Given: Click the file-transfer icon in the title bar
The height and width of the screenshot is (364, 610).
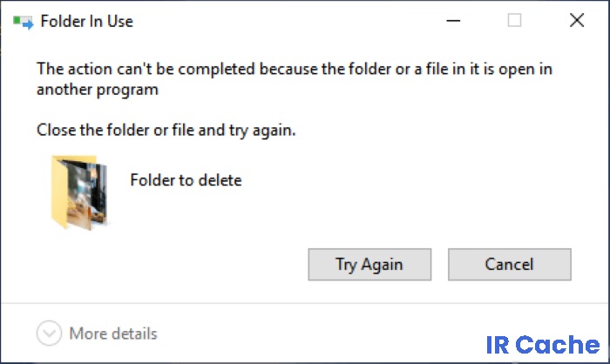Looking at the screenshot, I should (23, 22).
